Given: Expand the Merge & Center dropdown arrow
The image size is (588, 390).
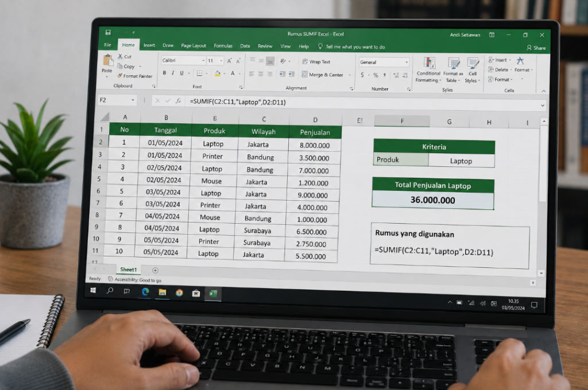Looking at the screenshot, I should click(350, 75).
